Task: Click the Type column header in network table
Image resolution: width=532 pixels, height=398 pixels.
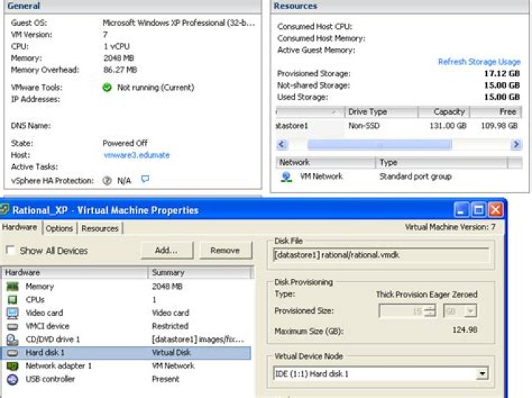Action: 442,163
